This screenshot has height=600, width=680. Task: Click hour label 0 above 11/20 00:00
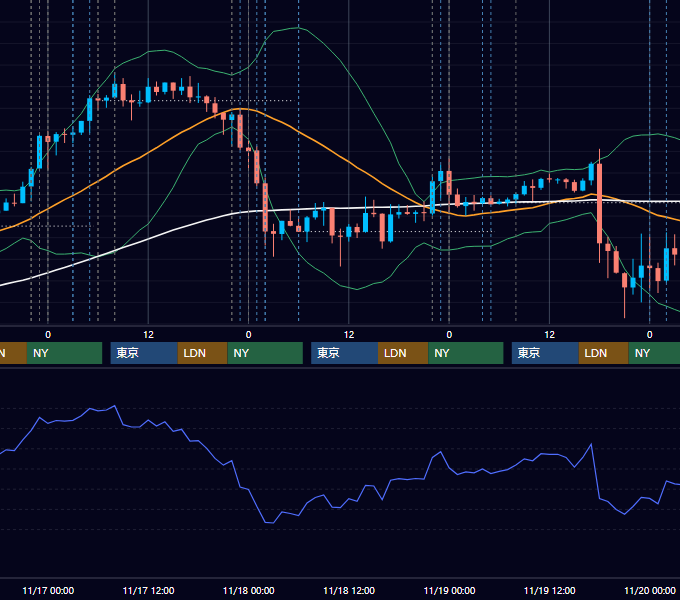650,335
